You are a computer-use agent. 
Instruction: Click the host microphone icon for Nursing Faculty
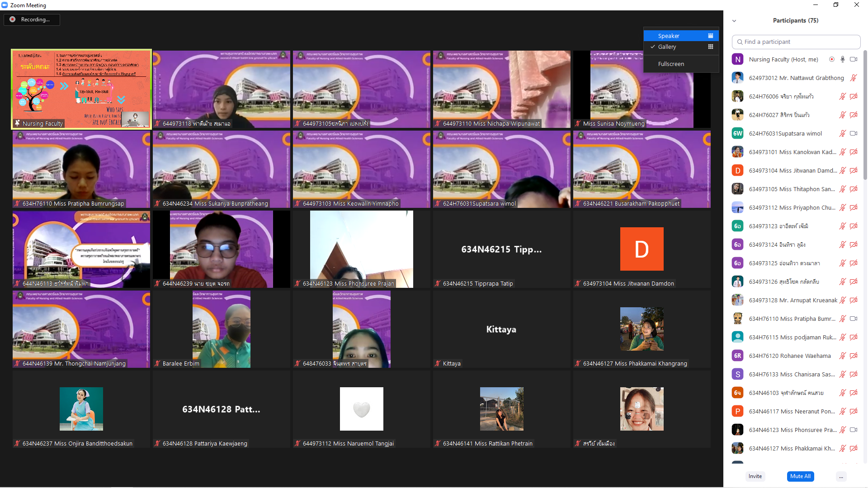pos(843,59)
